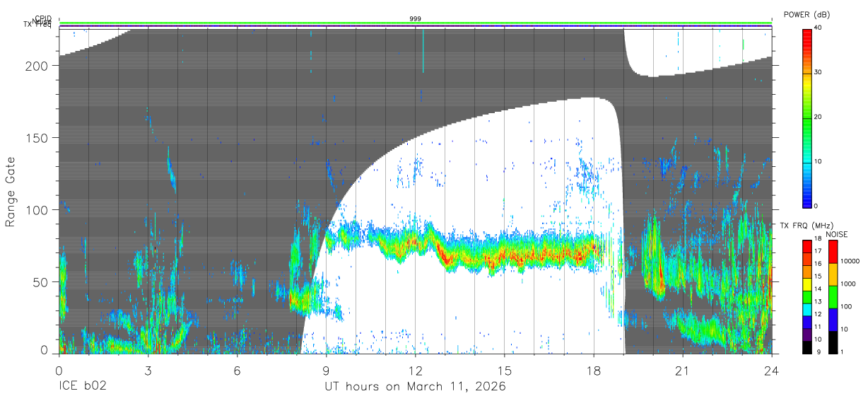The image size is (868, 401).
Task: Click the 9 hour label on time axis
Action: (x=327, y=370)
